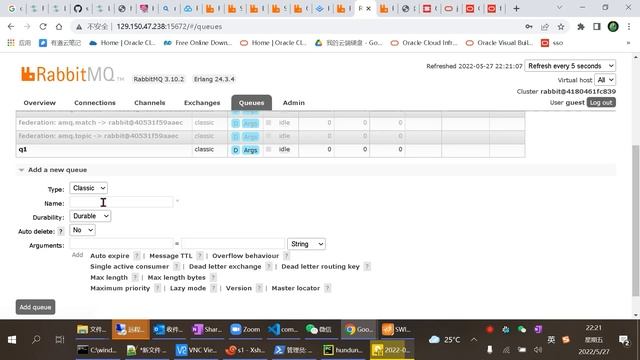Reload the current page
This screenshot has width=640, height=360.
[43, 27]
